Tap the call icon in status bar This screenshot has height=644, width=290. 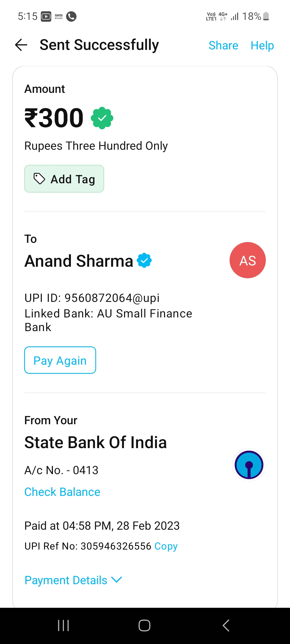pyautogui.click(x=71, y=16)
